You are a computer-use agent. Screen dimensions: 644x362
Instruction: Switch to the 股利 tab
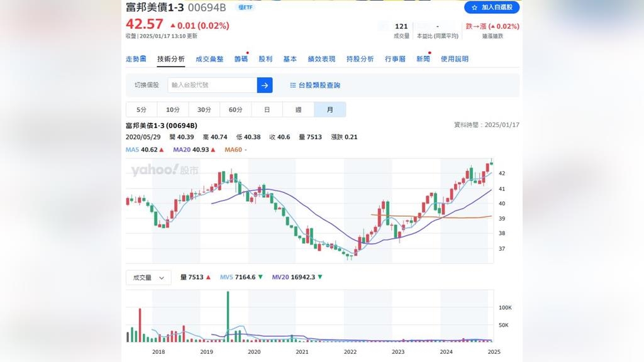pos(265,59)
